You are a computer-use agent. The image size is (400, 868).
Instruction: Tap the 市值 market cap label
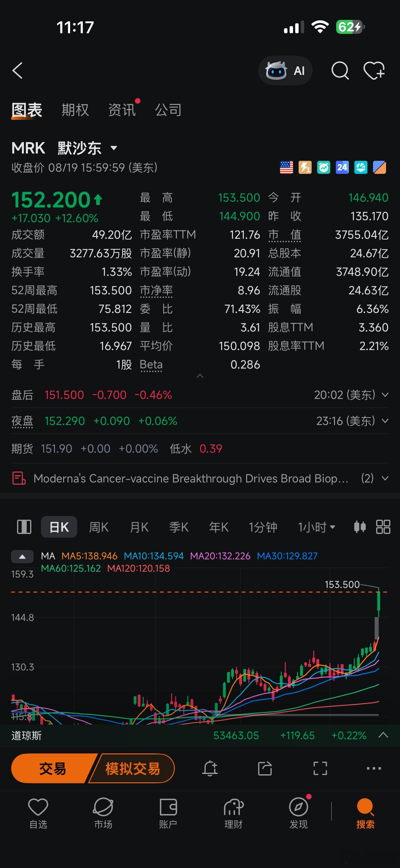tap(285, 235)
